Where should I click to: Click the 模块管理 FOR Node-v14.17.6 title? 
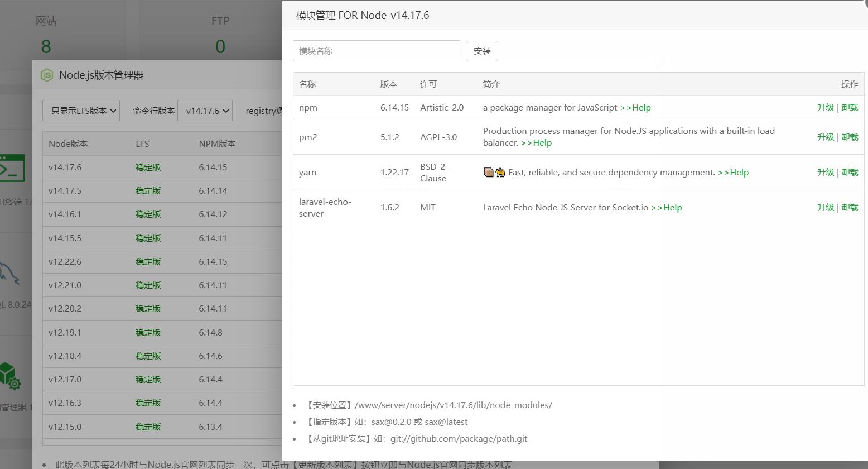tap(363, 15)
